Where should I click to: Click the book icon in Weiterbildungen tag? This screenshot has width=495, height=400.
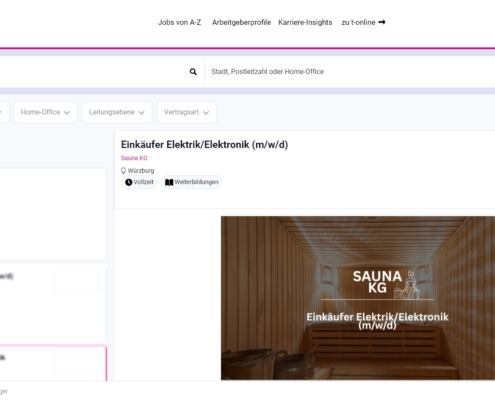tap(169, 182)
